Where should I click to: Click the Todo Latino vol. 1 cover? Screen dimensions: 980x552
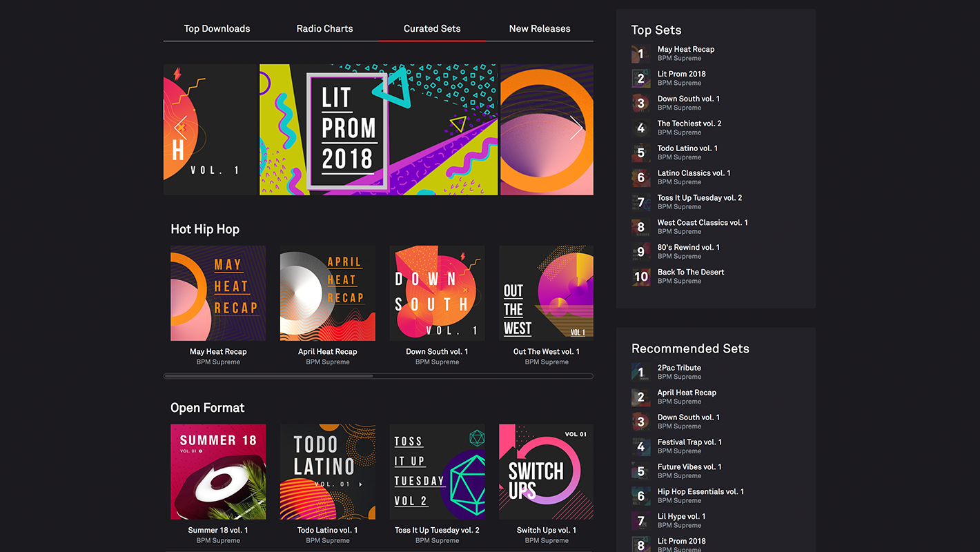(328, 472)
